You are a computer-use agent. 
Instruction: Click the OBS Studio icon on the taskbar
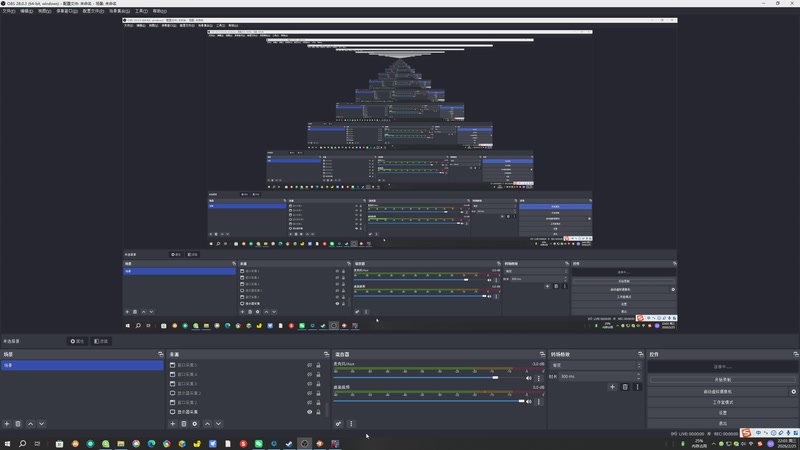point(305,443)
